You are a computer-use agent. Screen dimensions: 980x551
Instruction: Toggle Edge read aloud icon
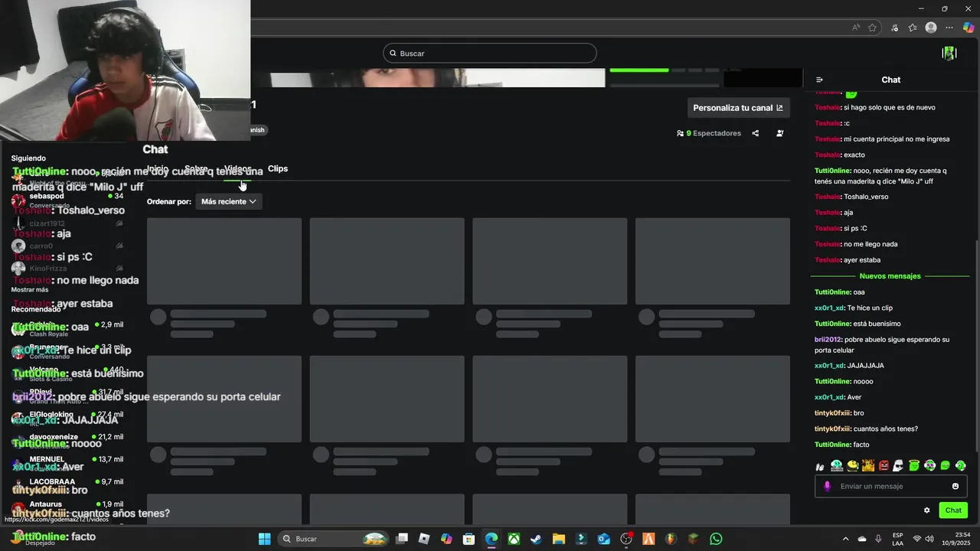[x=856, y=28]
